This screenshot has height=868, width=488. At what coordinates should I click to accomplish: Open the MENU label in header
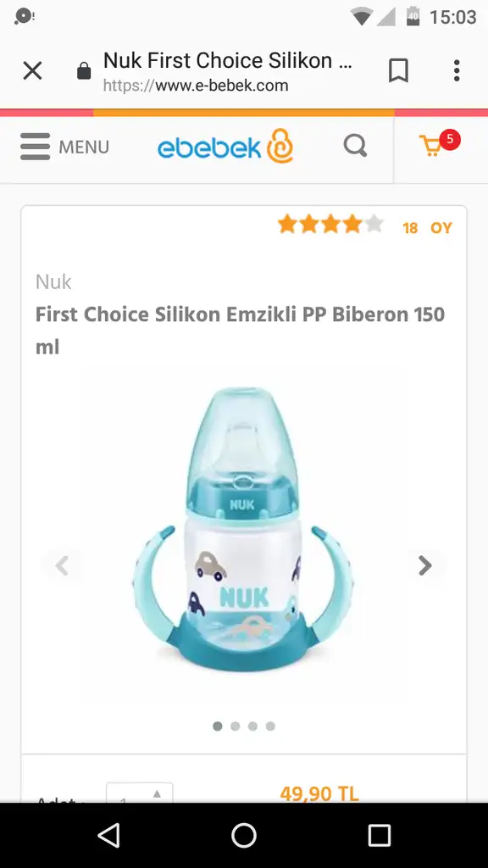pyautogui.click(x=84, y=147)
